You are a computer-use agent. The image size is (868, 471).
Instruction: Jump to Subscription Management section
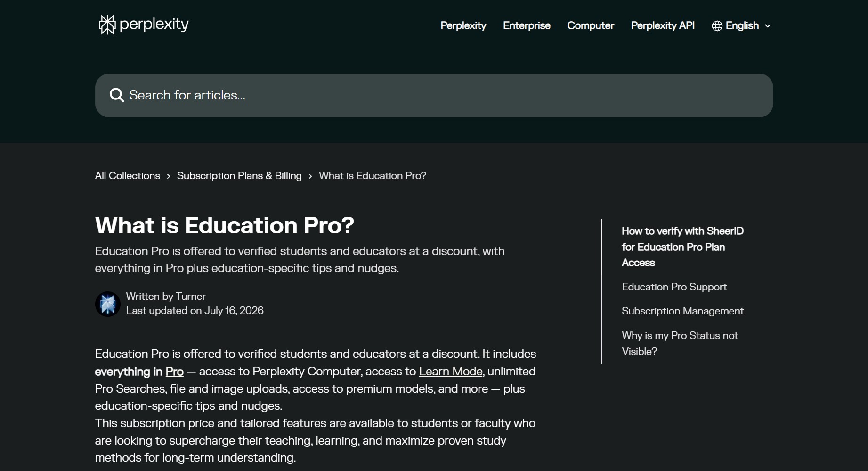click(682, 311)
